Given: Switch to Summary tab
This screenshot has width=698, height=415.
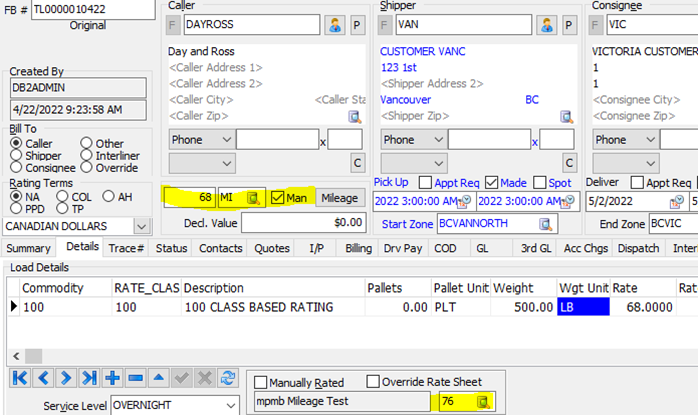Looking at the screenshot, I should point(28,248).
